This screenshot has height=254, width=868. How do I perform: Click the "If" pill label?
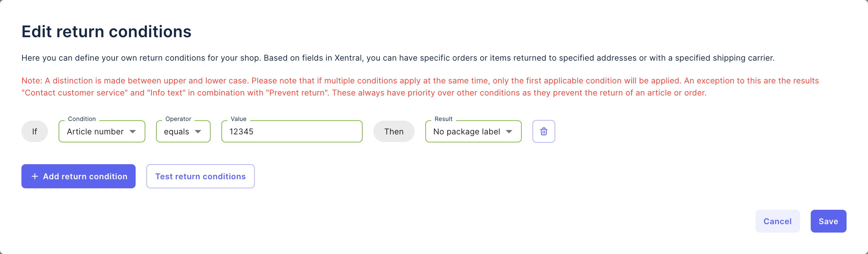pos(34,132)
